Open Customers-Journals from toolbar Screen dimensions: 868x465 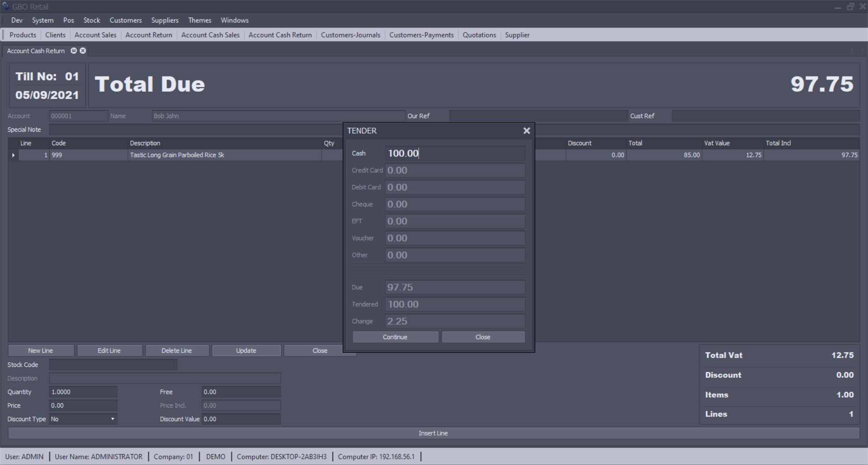point(350,35)
